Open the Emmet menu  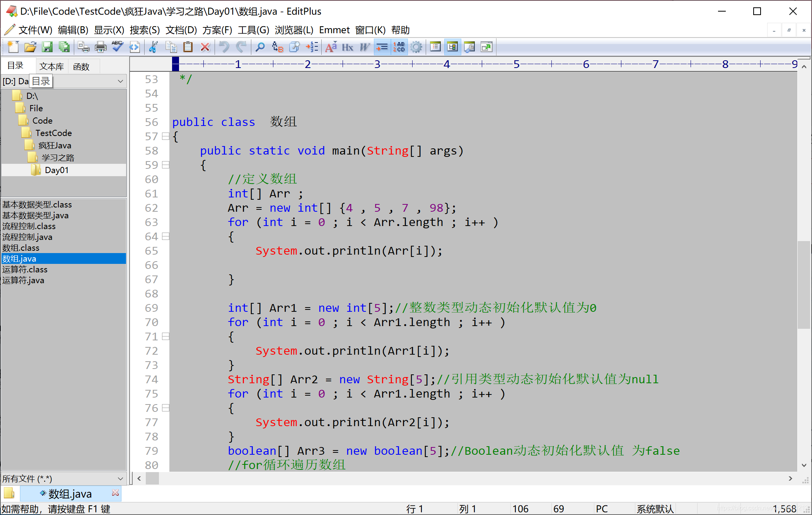tap(334, 30)
